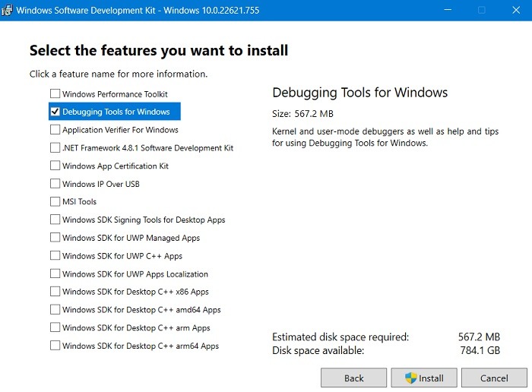Image resolution: width=532 pixels, height=392 pixels.
Task: Minimize the SDK setup window
Action: (448, 10)
